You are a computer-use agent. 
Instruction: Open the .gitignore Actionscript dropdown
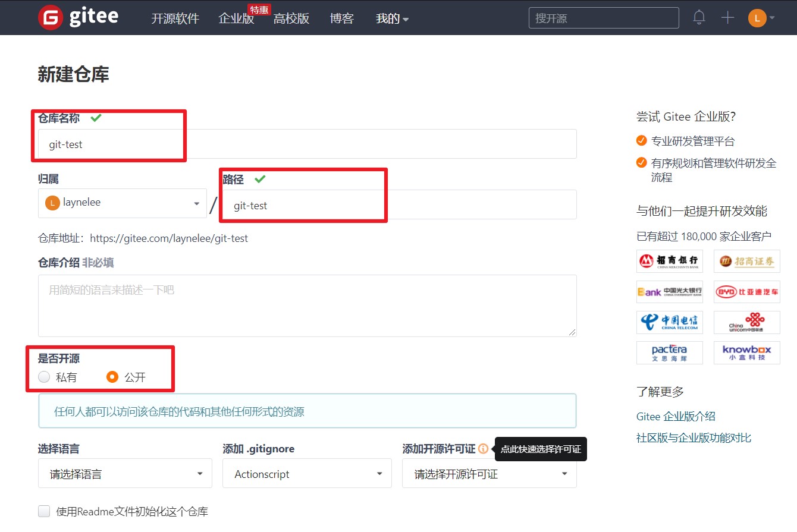307,474
